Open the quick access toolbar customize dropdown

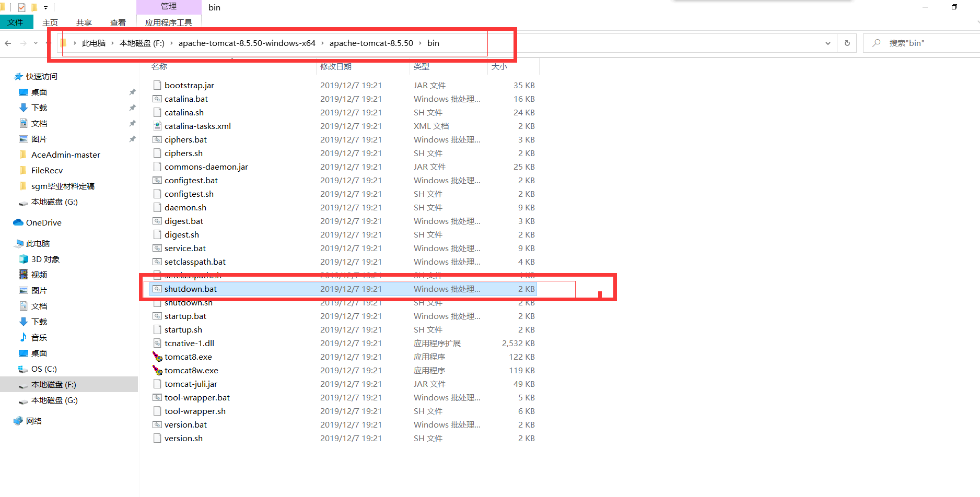click(45, 7)
